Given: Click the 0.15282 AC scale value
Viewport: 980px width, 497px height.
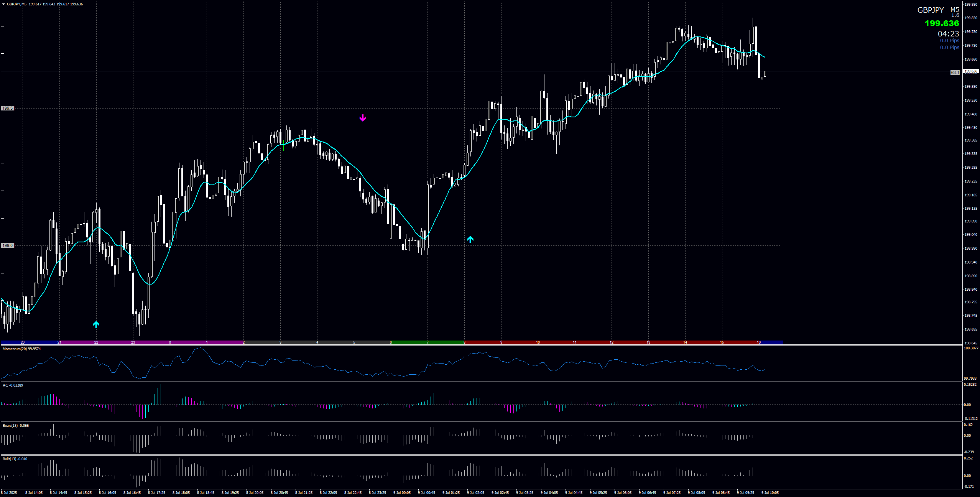Looking at the screenshot, I should [x=970, y=385].
